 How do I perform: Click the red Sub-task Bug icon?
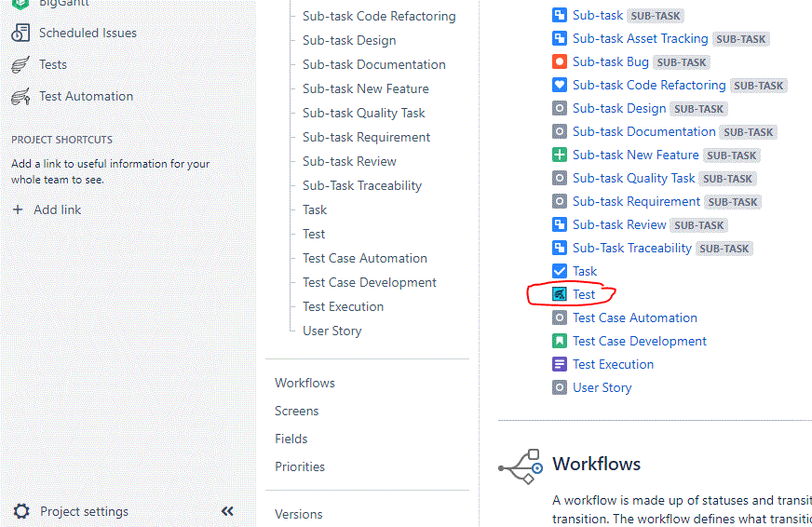tap(560, 61)
